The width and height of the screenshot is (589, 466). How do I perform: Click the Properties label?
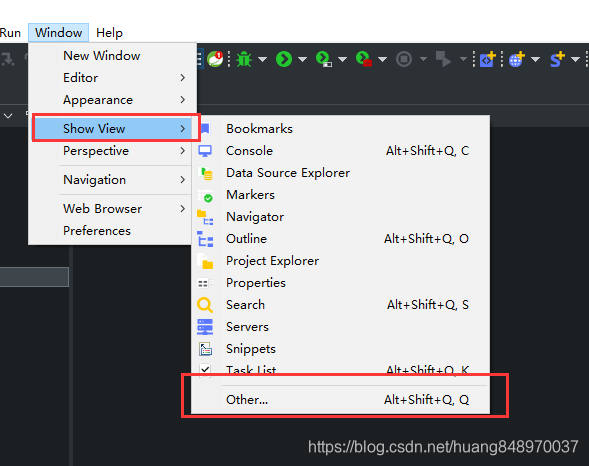[256, 283]
